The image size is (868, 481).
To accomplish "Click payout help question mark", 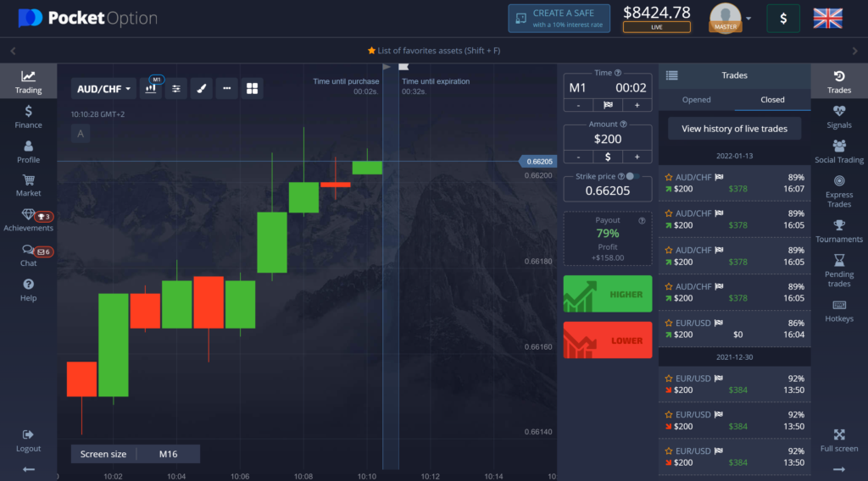I will (642, 220).
